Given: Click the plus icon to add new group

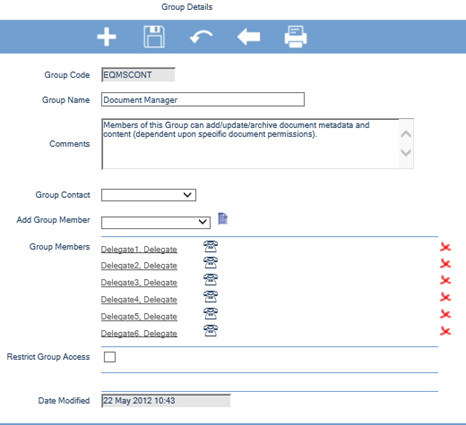Looking at the screenshot, I should click(107, 37).
